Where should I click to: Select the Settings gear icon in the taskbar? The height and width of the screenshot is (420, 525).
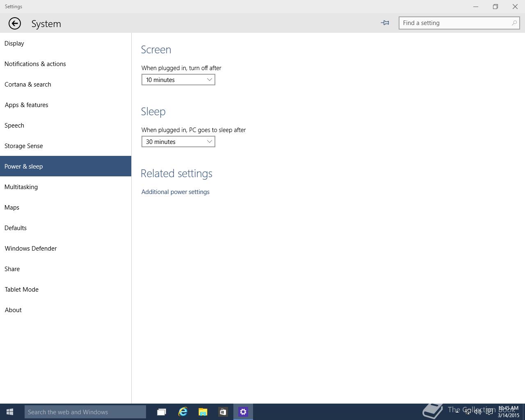tap(243, 412)
